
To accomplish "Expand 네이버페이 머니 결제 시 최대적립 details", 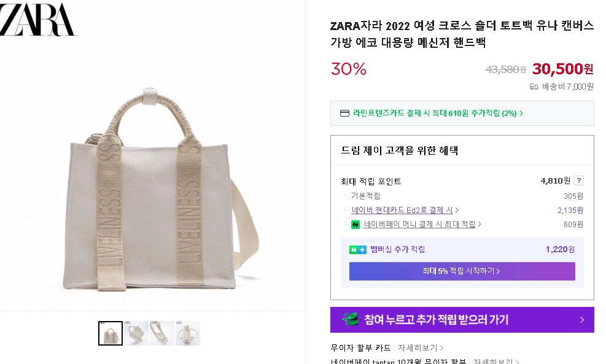I will 480,225.
